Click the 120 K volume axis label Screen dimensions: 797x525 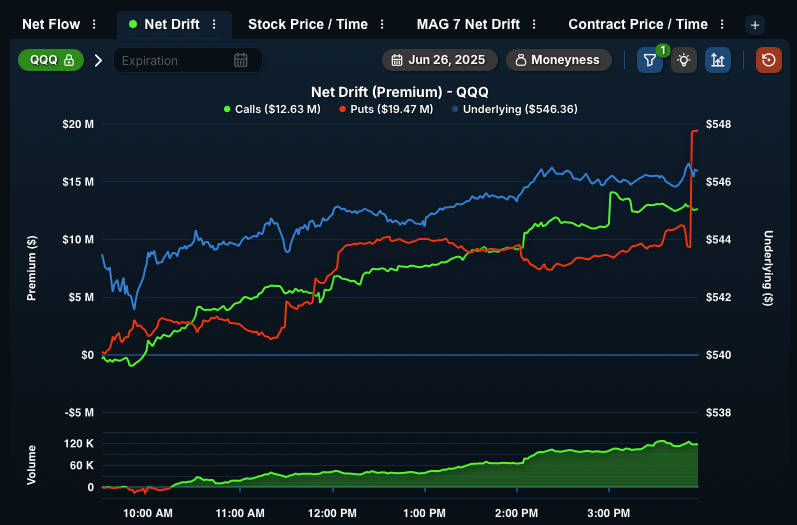tap(79, 444)
